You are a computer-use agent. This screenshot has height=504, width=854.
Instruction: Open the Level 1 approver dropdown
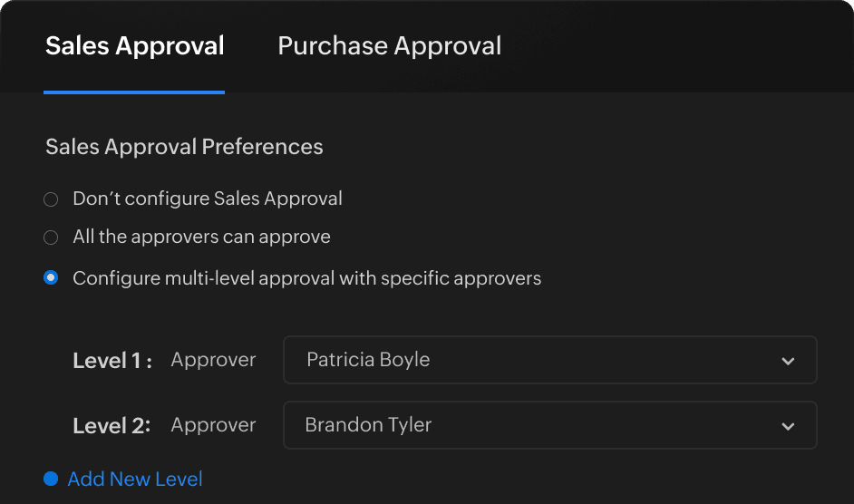pyautogui.click(x=549, y=361)
